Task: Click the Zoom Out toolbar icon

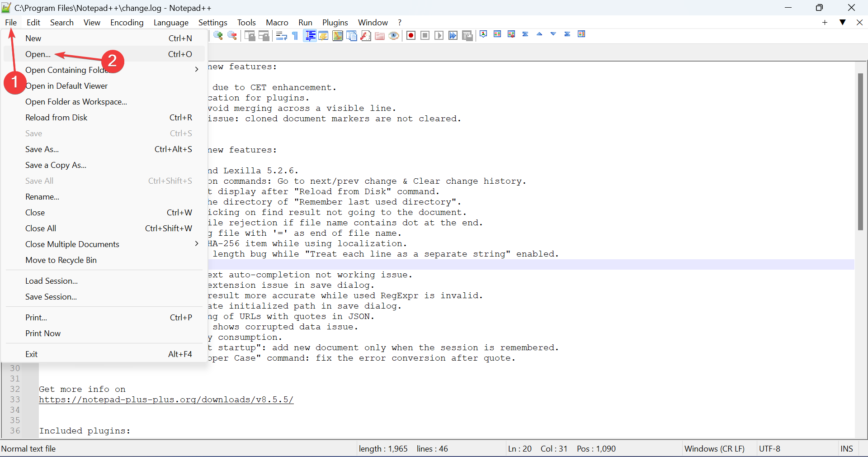Action: click(232, 36)
